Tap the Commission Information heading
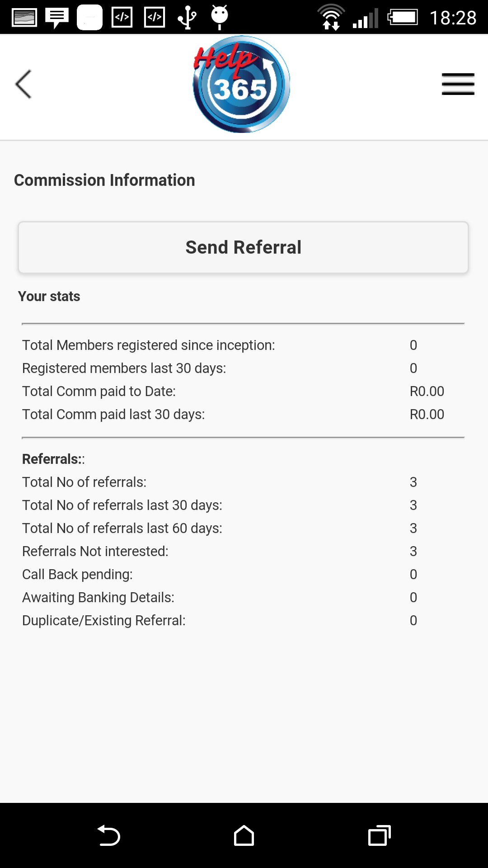Image resolution: width=488 pixels, height=868 pixels. tap(104, 180)
